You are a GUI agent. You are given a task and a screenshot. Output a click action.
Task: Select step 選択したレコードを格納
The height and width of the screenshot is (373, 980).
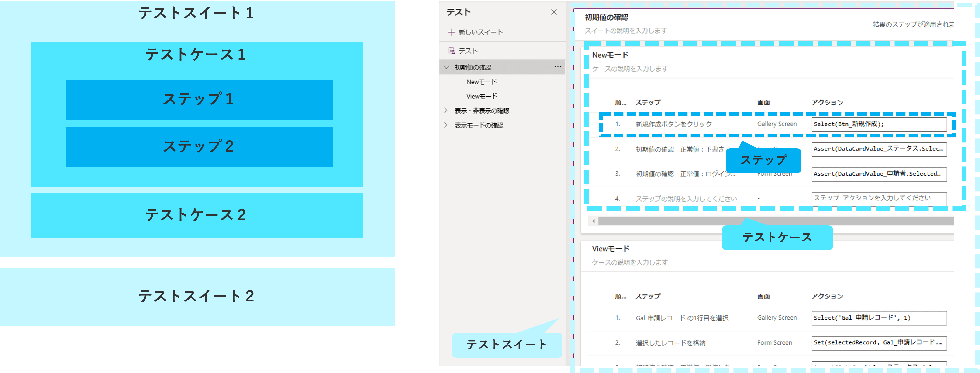point(670,343)
